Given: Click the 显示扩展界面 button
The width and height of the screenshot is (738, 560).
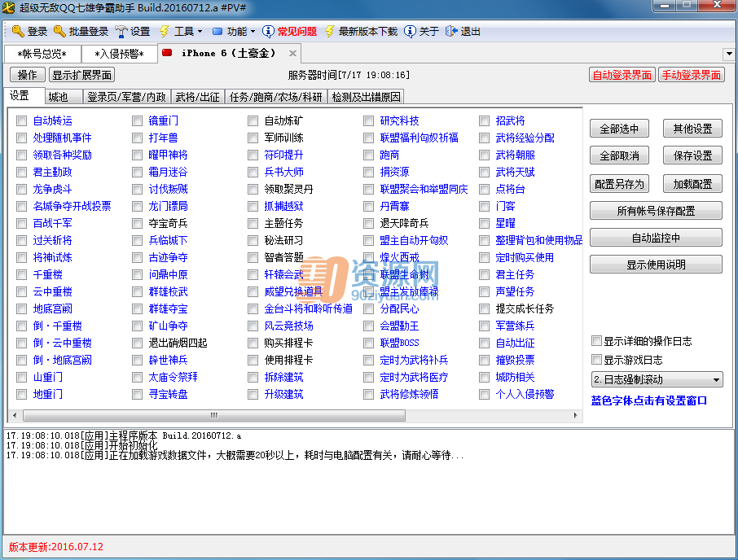Looking at the screenshot, I should tap(82, 75).
